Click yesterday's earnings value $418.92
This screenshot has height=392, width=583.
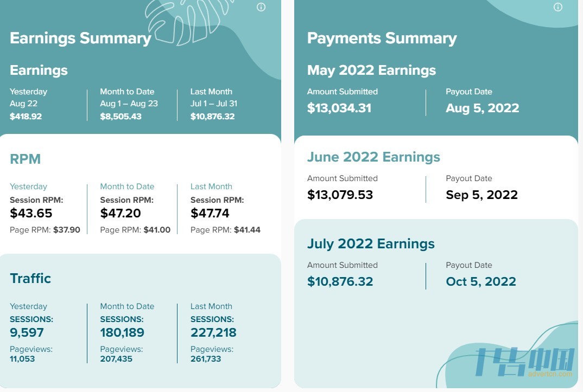[26, 116]
